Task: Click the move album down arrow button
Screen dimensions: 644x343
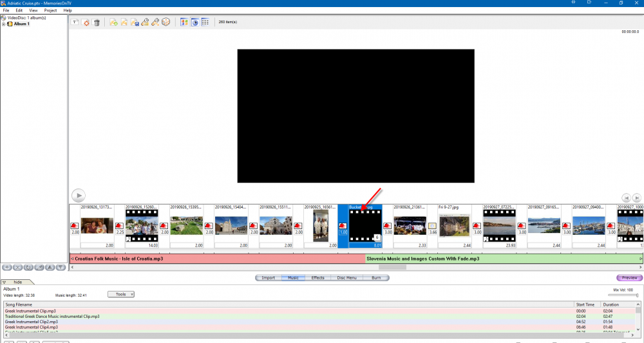Action: (x=61, y=266)
